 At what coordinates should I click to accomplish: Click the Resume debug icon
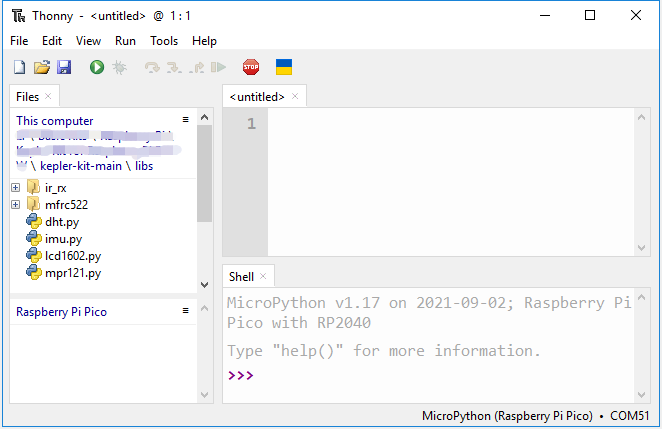click(x=218, y=67)
